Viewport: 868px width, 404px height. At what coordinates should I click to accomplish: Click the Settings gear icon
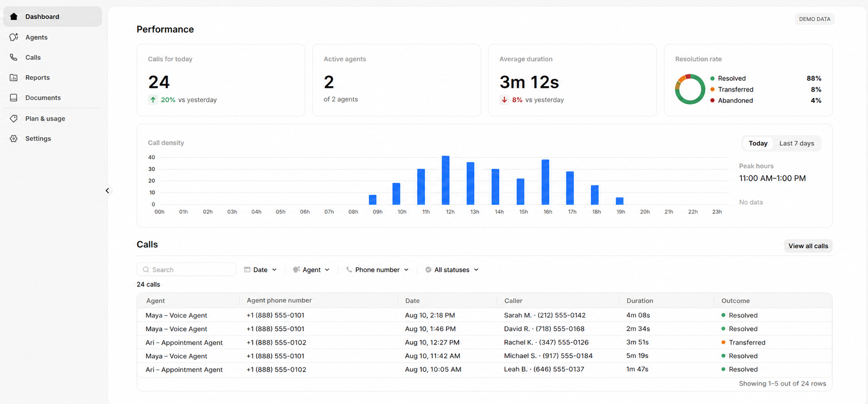(14, 139)
